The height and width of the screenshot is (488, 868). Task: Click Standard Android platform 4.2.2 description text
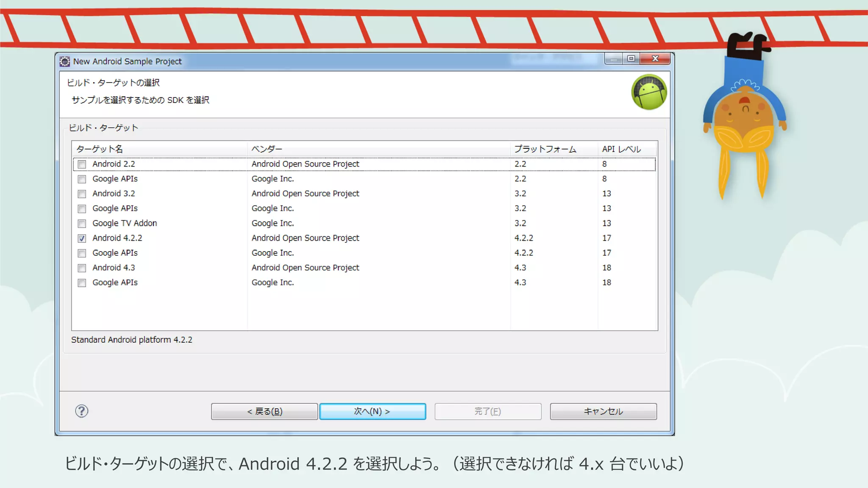[131, 340]
